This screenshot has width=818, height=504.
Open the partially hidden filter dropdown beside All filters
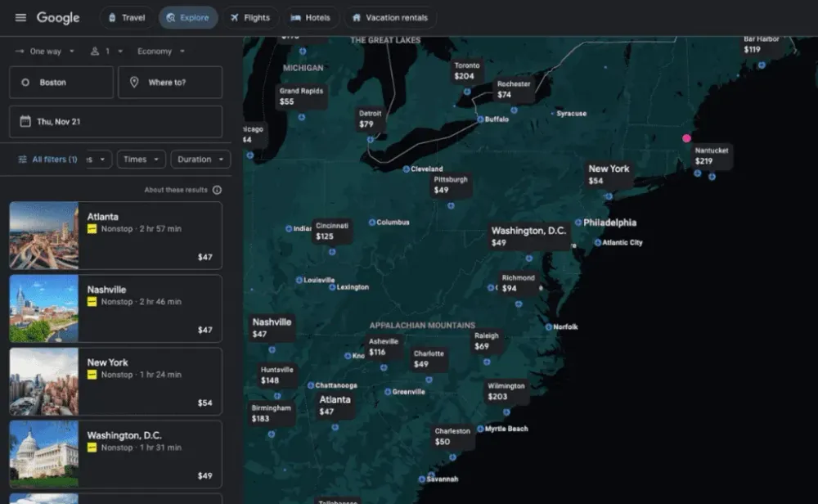(99, 159)
